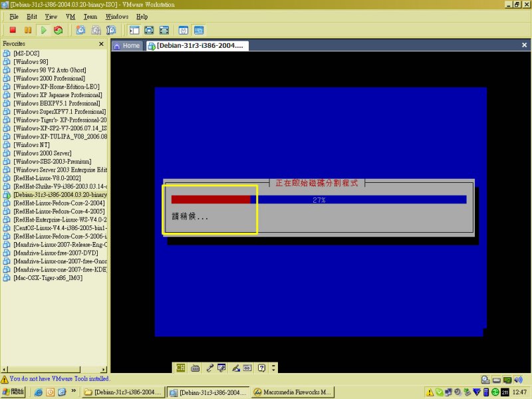Image resolution: width=532 pixels, height=399 pixels.
Task: Reset the virtual machine with Reset icon
Action: 59,30
